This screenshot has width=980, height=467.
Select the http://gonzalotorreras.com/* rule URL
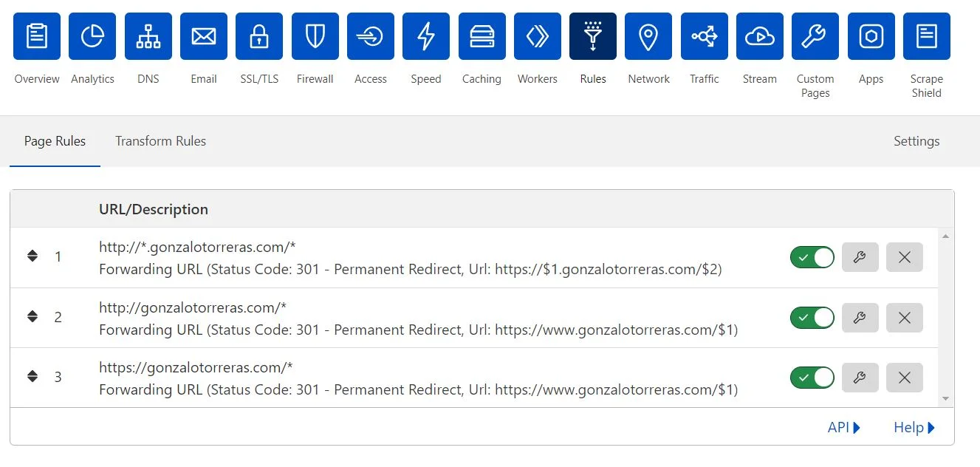[193, 307]
